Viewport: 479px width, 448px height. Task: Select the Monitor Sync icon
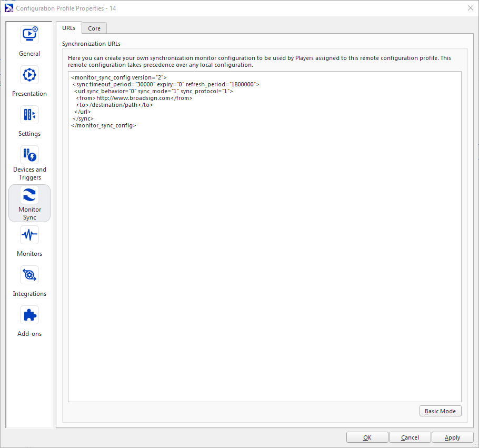click(x=29, y=195)
